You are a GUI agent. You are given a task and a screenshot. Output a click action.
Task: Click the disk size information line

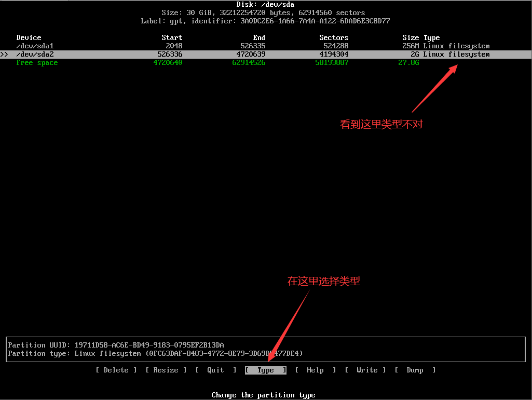263,13
